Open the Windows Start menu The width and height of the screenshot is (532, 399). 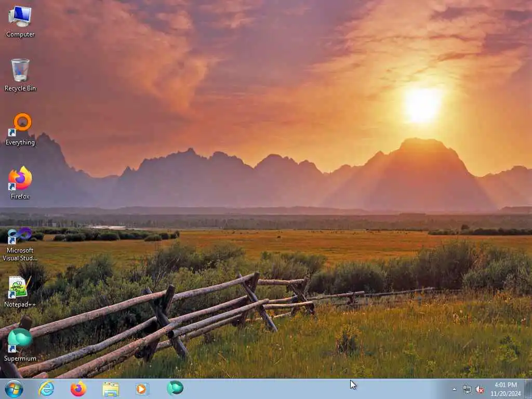tap(14, 389)
